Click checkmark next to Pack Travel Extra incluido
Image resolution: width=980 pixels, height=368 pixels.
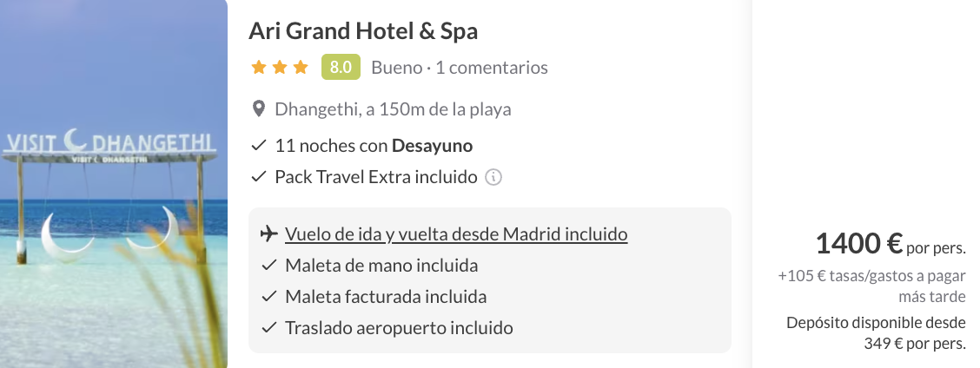tap(258, 177)
